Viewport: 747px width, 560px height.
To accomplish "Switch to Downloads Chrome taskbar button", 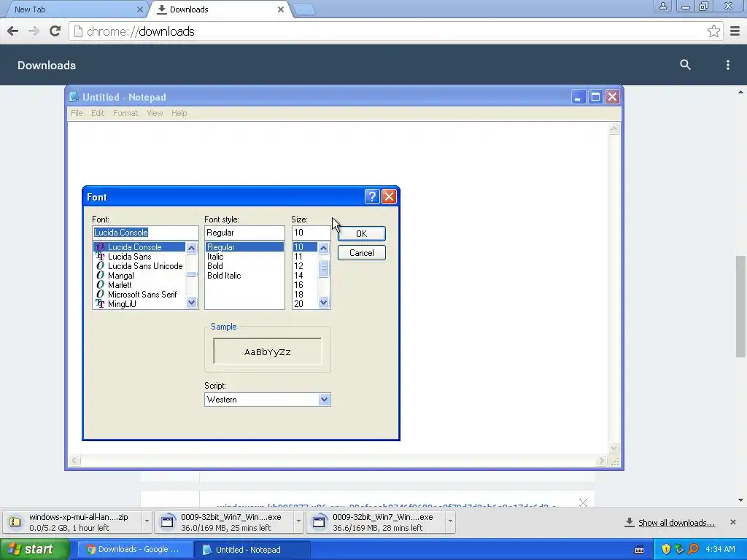I will click(x=133, y=550).
